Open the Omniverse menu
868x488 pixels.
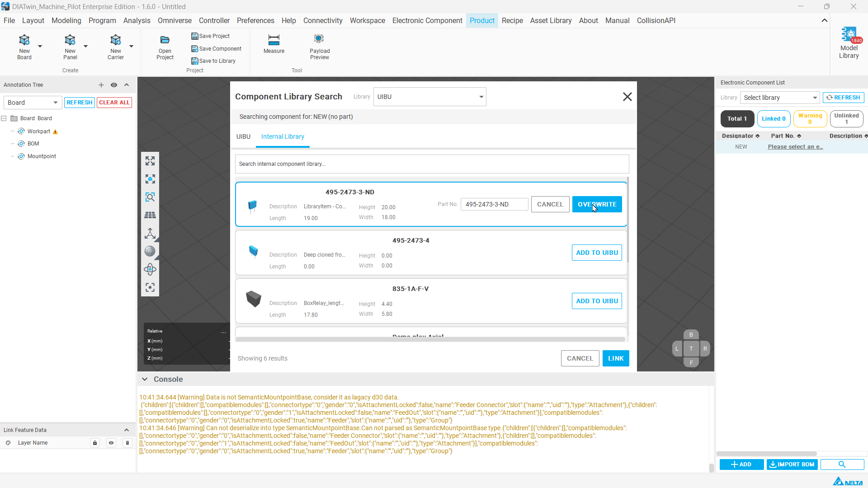pos(175,20)
